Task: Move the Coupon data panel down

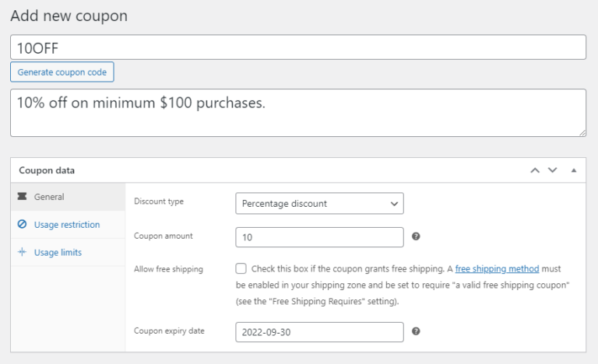Action: click(553, 170)
